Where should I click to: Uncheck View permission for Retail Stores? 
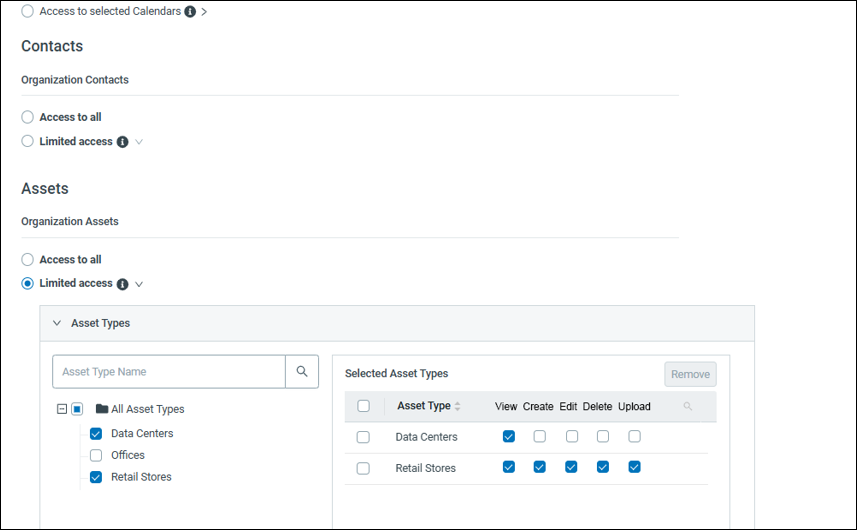(x=509, y=467)
